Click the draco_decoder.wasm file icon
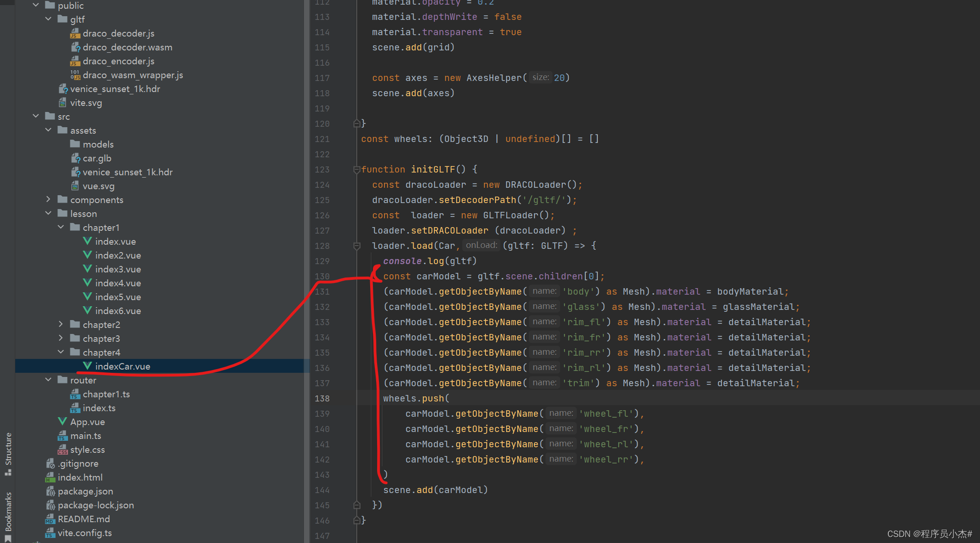 click(x=75, y=47)
